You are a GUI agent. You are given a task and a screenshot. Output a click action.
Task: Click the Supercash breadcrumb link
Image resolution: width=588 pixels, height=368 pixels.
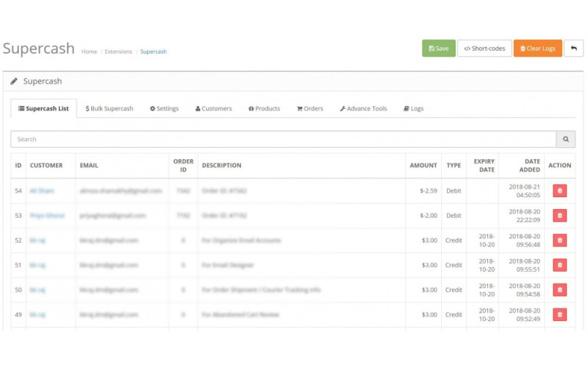(154, 52)
